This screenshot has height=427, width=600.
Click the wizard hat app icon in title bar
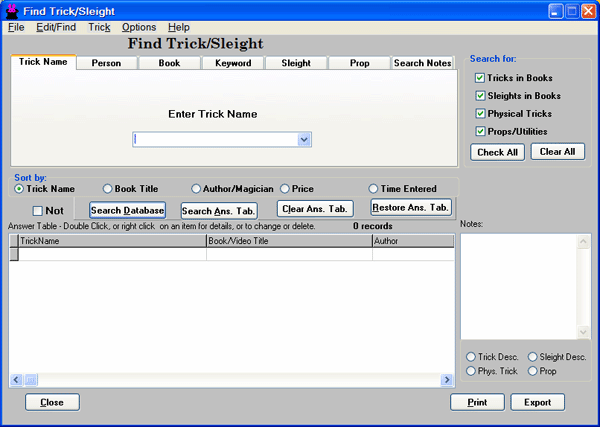click(11, 10)
